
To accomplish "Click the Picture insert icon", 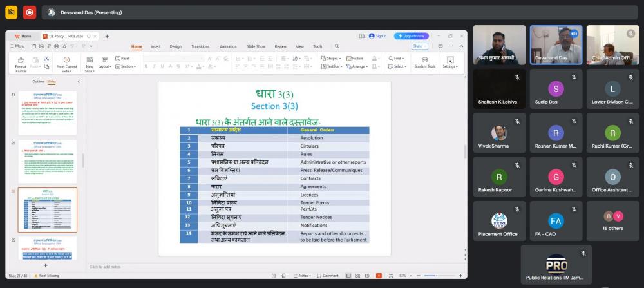I will (354, 58).
